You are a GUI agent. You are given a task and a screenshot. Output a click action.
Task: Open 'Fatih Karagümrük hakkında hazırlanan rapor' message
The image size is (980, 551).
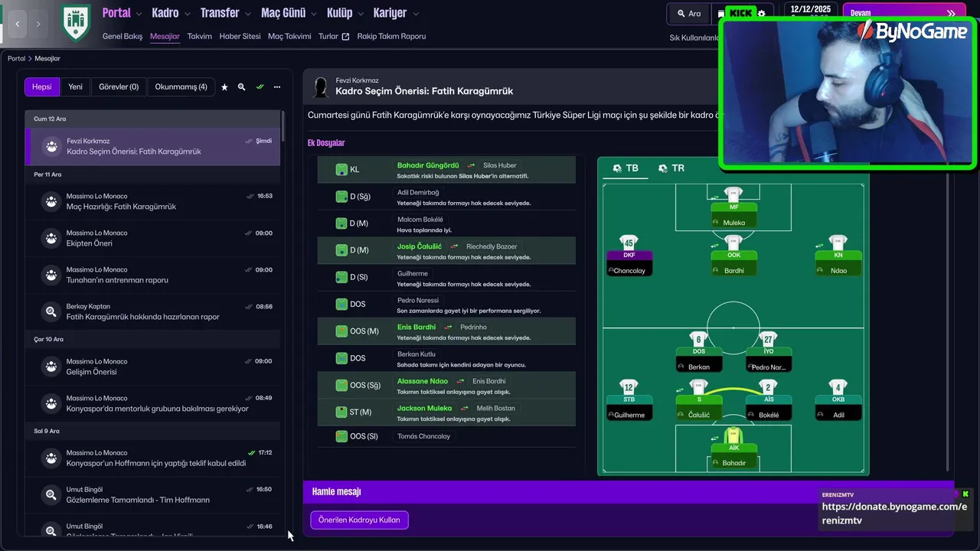pyautogui.click(x=152, y=311)
